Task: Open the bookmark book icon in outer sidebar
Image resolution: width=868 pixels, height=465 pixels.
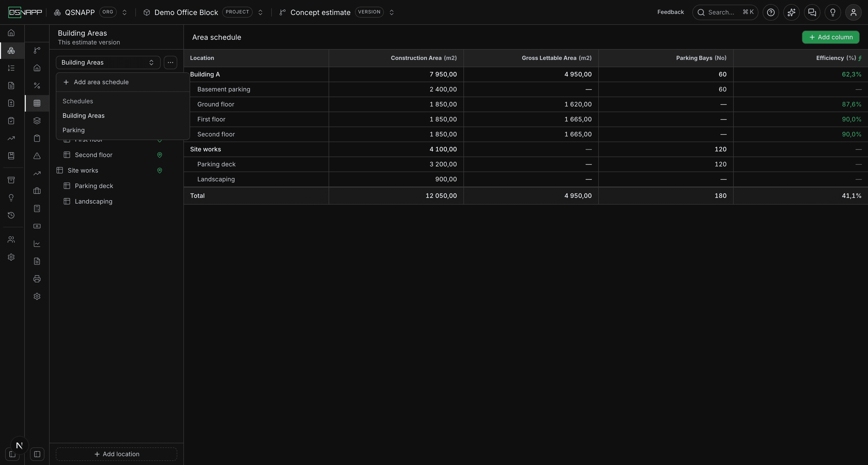Action: [x=11, y=156]
